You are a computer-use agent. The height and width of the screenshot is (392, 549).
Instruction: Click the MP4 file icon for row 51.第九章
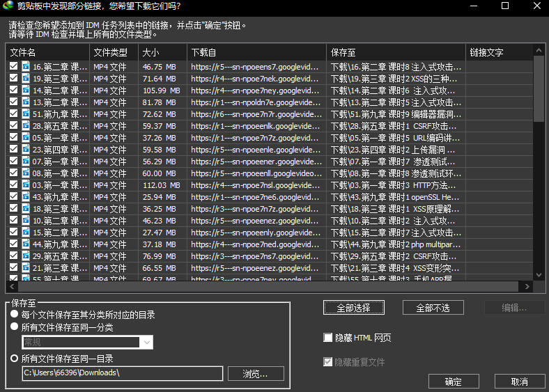click(x=26, y=114)
